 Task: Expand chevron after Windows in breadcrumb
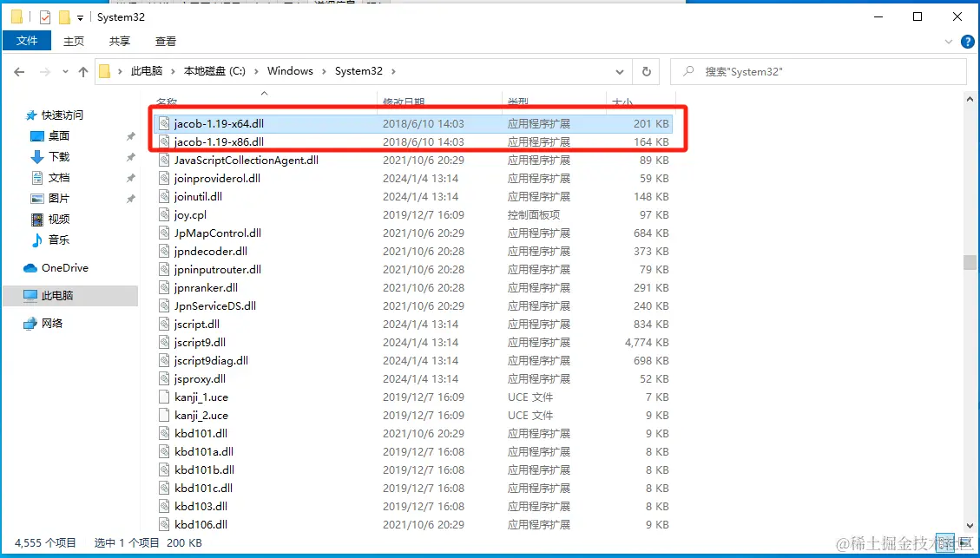pyautogui.click(x=324, y=71)
